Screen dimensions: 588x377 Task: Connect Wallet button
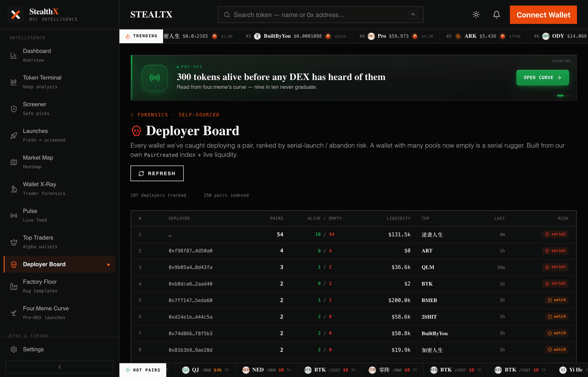[543, 15]
